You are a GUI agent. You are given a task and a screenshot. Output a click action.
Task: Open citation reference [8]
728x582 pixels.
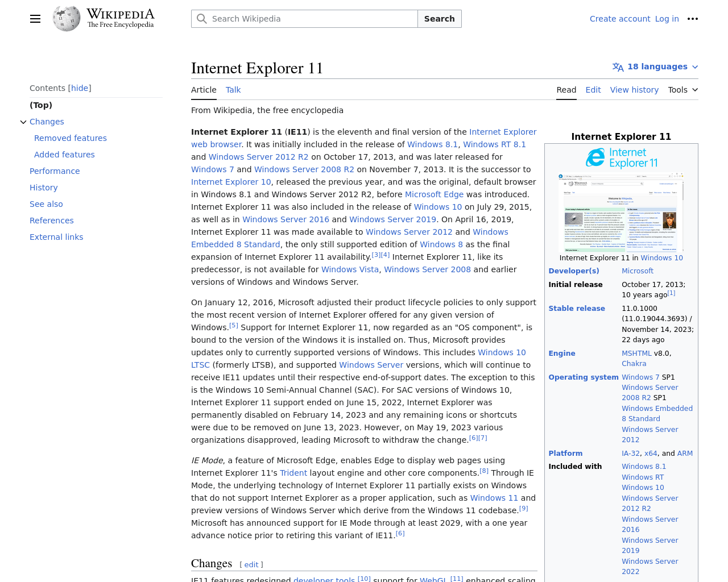(x=484, y=471)
